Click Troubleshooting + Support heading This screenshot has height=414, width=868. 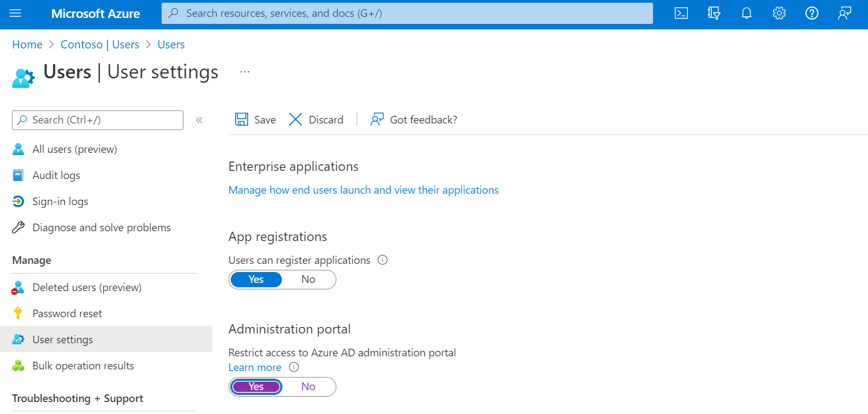tap(77, 398)
